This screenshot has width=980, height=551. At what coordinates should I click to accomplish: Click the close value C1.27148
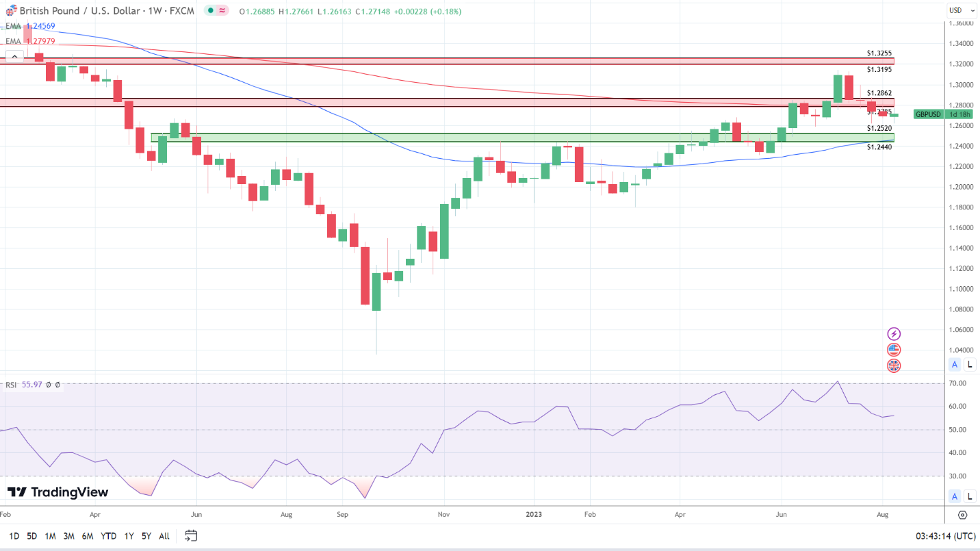point(373,12)
